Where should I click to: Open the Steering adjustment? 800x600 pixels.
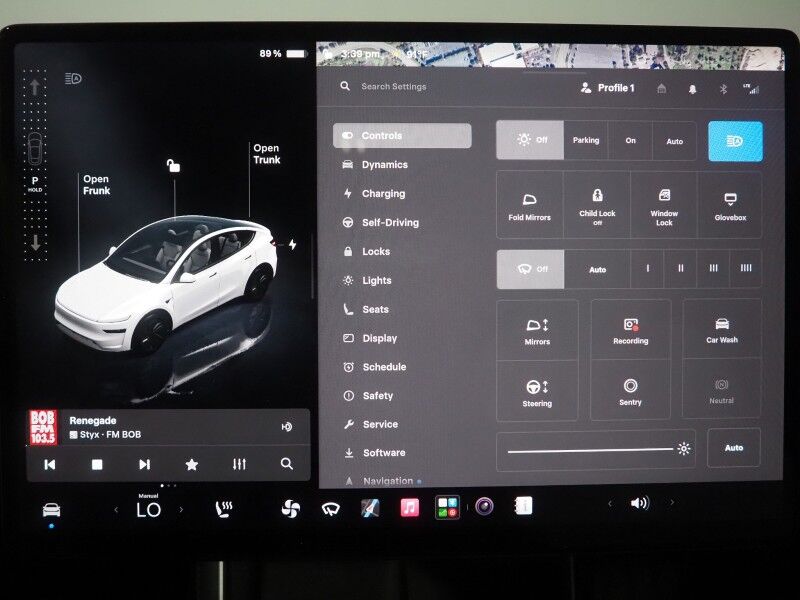pos(537,392)
